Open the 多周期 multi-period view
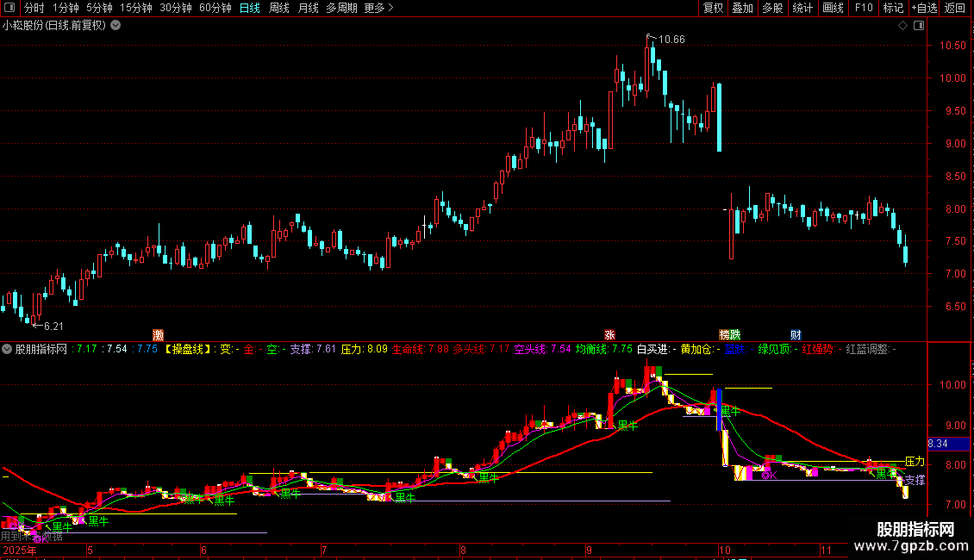 point(341,8)
